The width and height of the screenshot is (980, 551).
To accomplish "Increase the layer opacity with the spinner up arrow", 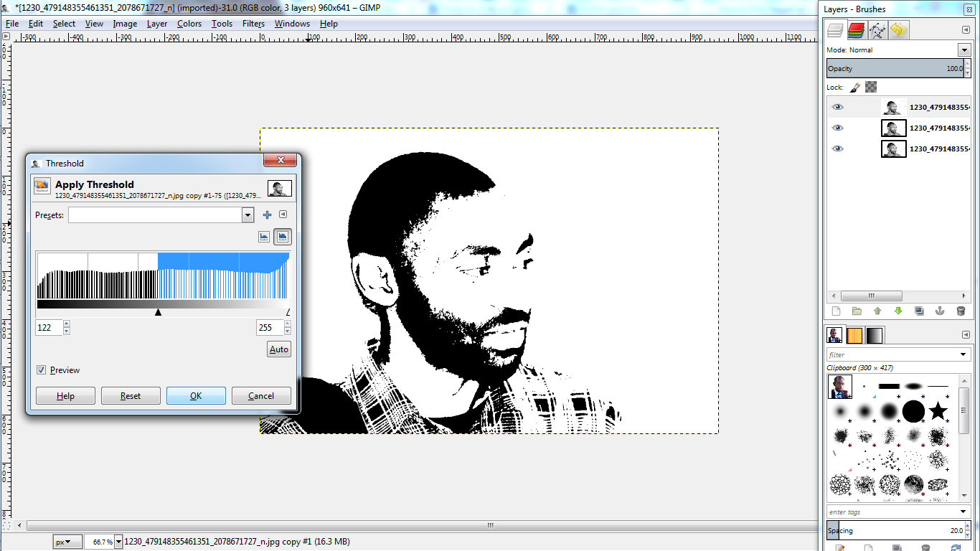I will pos(967,65).
